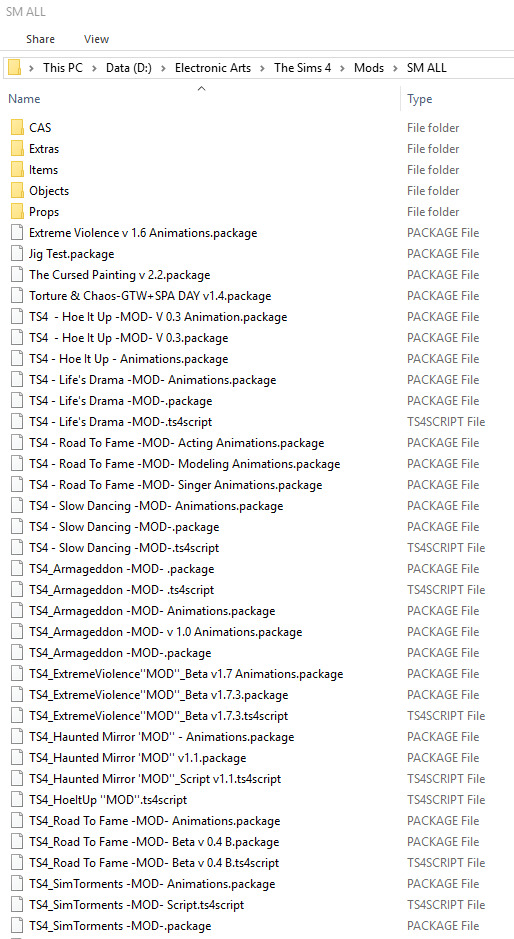
Task: Click icon of Jig Test.package
Action: [x=17, y=254]
